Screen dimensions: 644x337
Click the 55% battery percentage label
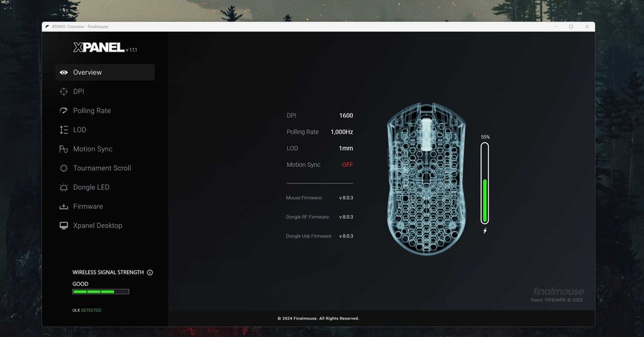tap(485, 137)
